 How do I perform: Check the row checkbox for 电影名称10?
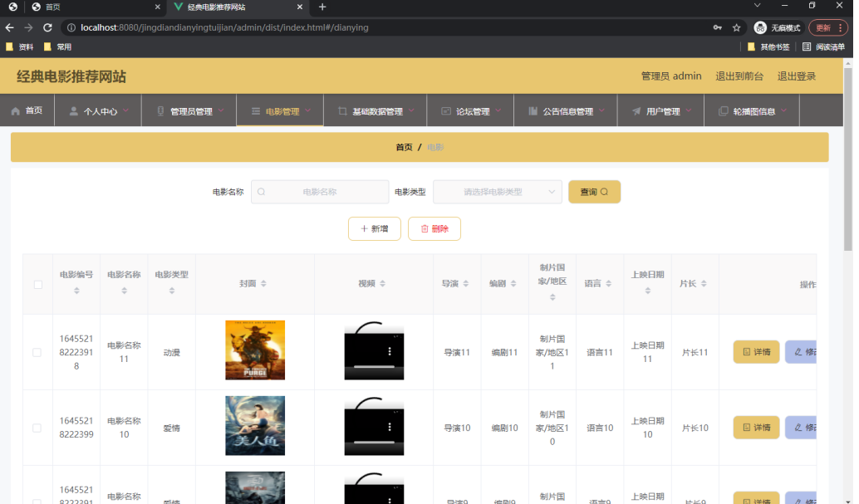point(37,428)
